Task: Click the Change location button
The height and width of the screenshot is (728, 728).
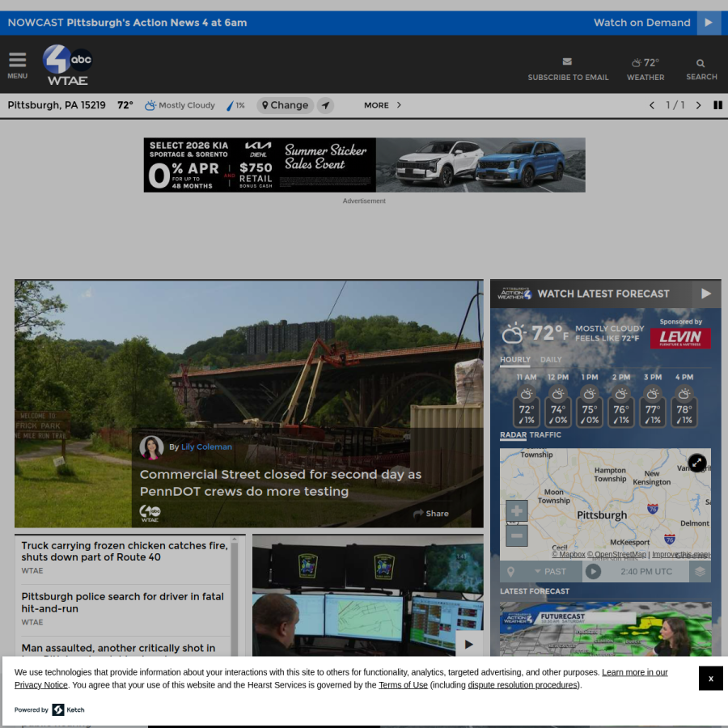Action: coord(285,105)
